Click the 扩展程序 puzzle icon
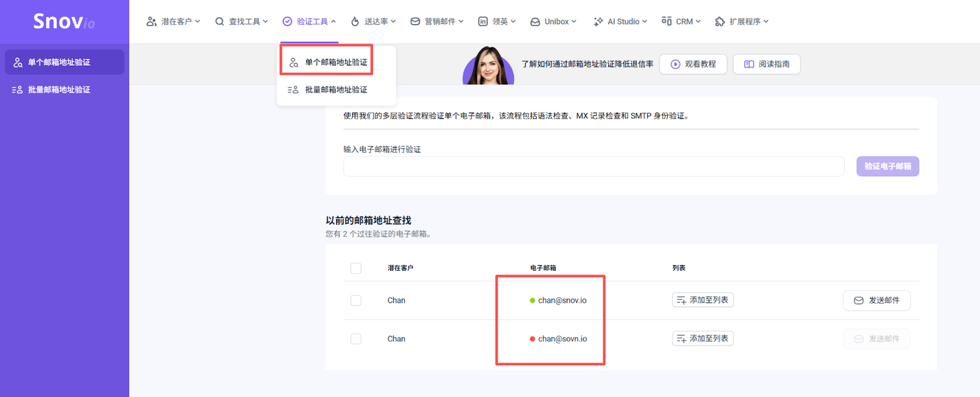The height and width of the screenshot is (397, 980). 720,21
